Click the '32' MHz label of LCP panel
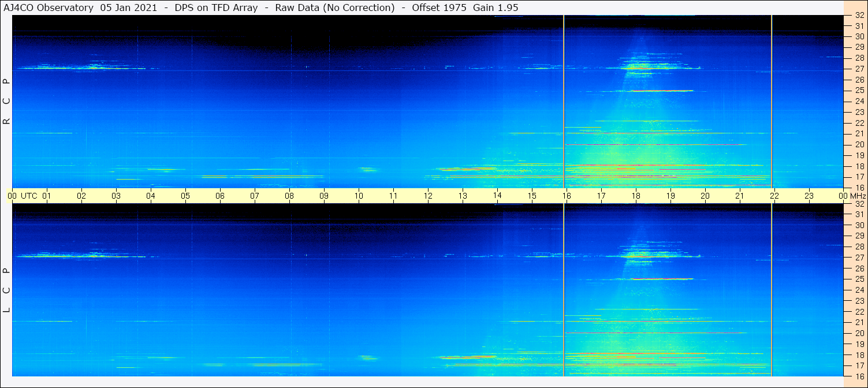 [859, 204]
